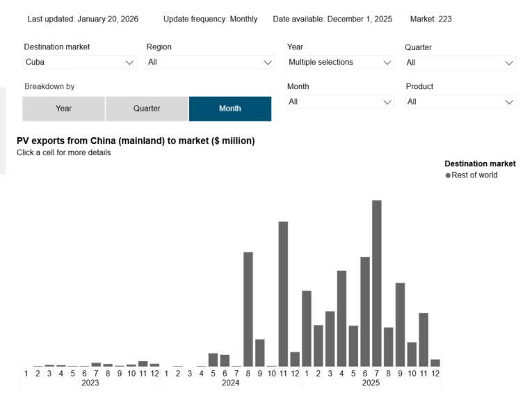Click the chevron arrow on the Month filter
This screenshot has width=532, height=398.
388,102
